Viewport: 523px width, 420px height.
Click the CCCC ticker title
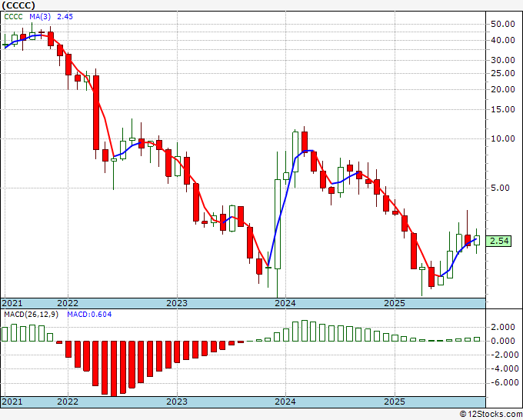tap(18, 5)
